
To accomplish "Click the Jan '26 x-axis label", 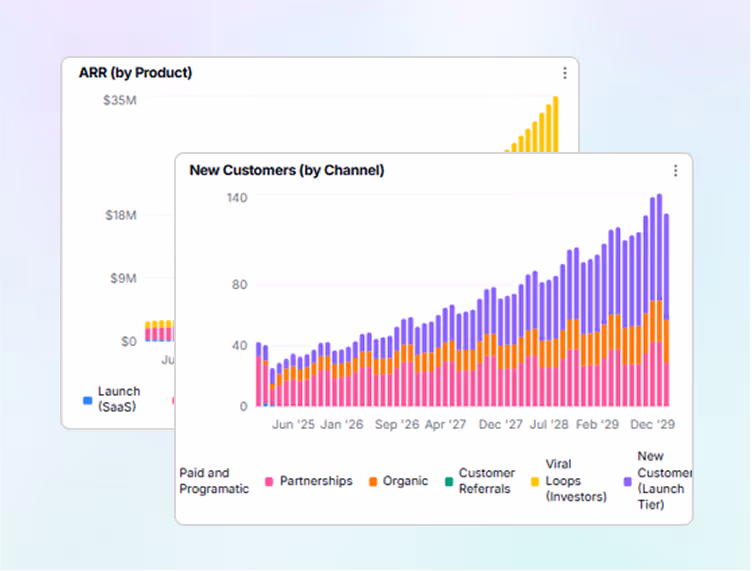I will coord(342,425).
